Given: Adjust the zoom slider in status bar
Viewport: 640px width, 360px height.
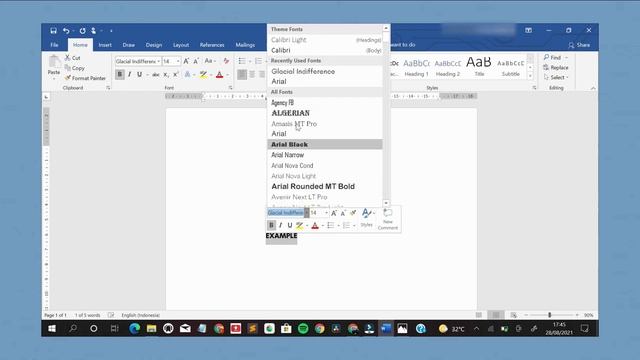Looking at the screenshot, I should (550, 315).
